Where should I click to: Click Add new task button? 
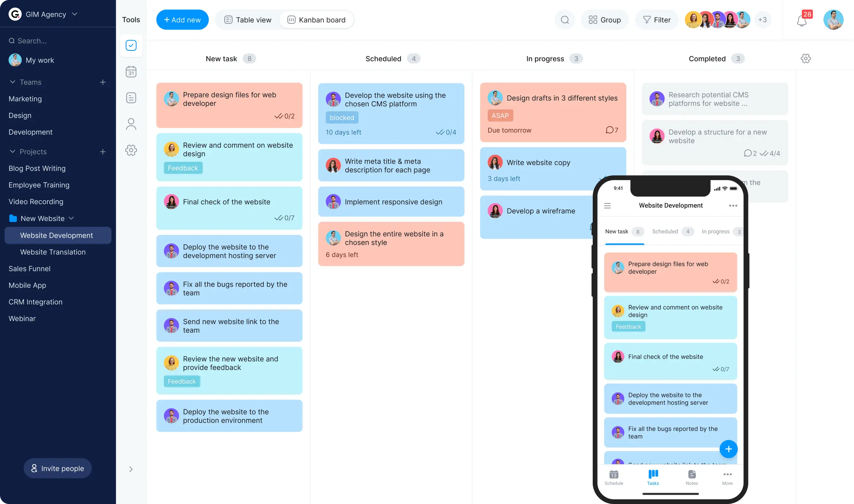182,19
